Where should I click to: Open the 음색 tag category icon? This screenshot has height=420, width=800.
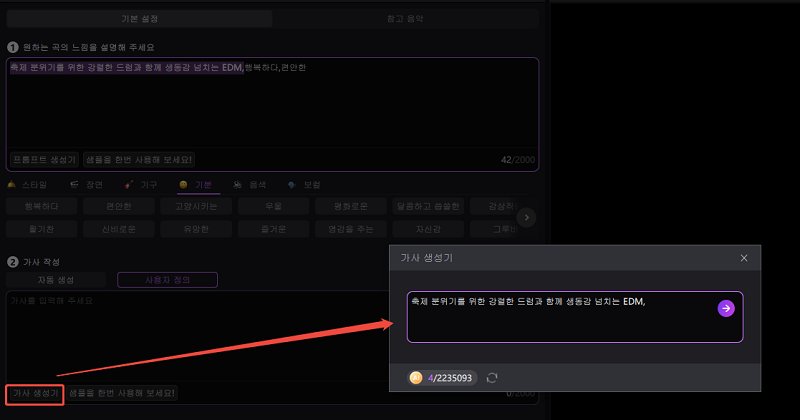click(237, 185)
